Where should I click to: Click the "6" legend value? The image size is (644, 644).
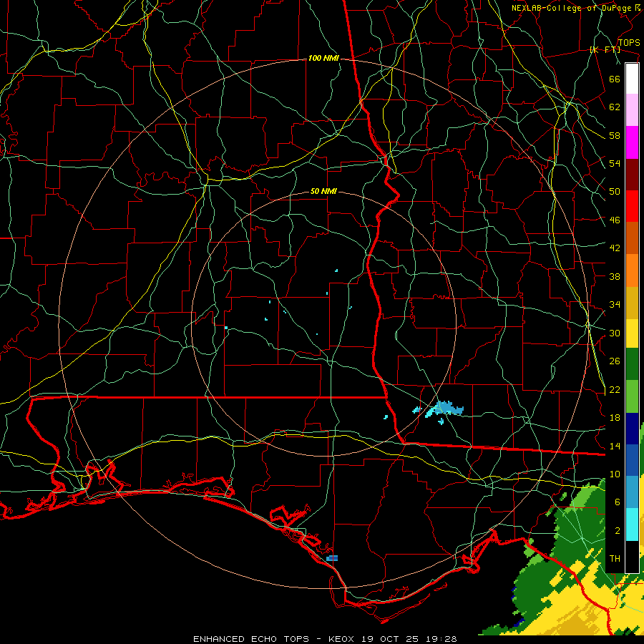coord(618,502)
